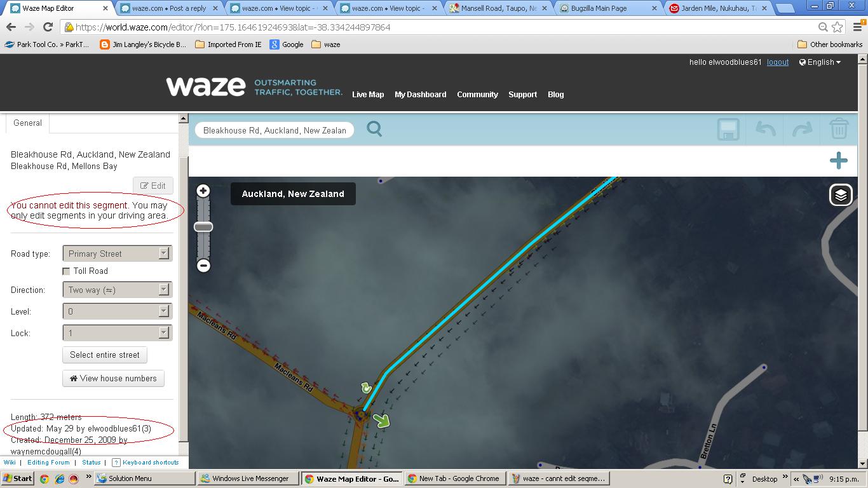Open My Dashboard menu item
The width and height of the screenshot is (868, 488).
pos(420,95)
